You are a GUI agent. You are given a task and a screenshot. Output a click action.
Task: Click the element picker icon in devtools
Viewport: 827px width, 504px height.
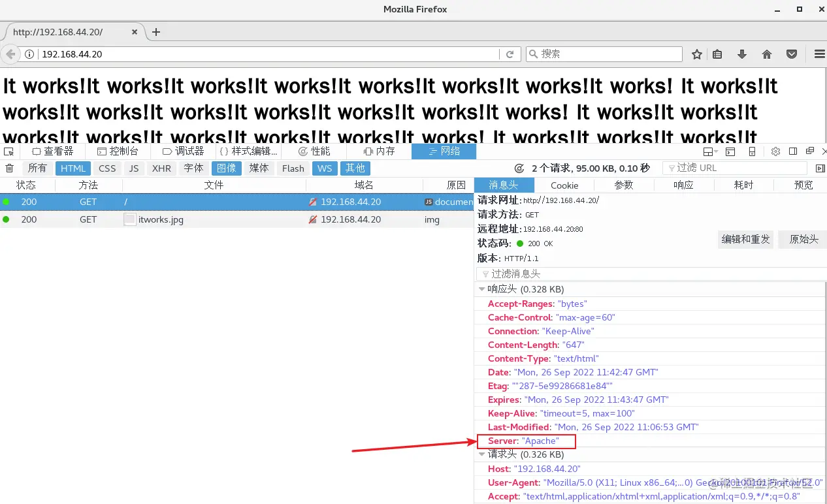(x=8, y=151)
